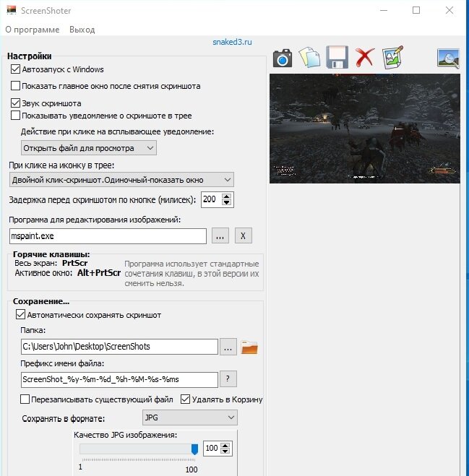Click the C:\Users\John\Desktop\ScreenShots folder field

[x=119, y=347]
